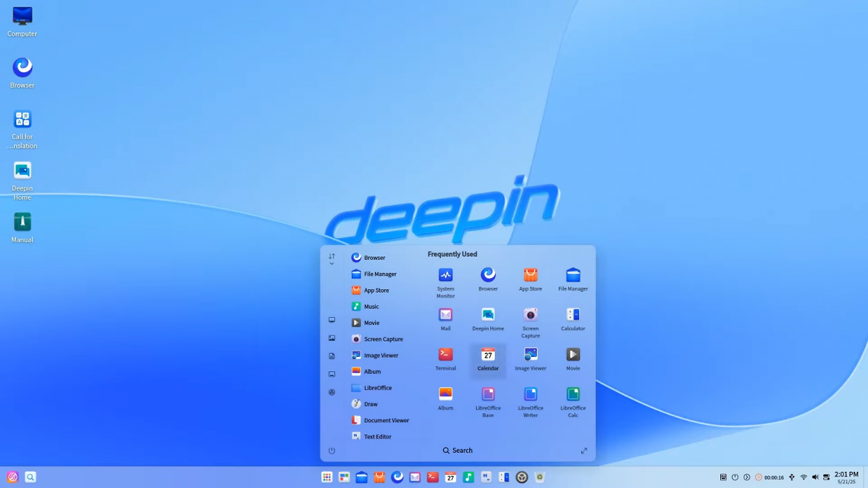Launch Terminal from the launcher grid
This screenshot has height=488, width=868.
446,359
